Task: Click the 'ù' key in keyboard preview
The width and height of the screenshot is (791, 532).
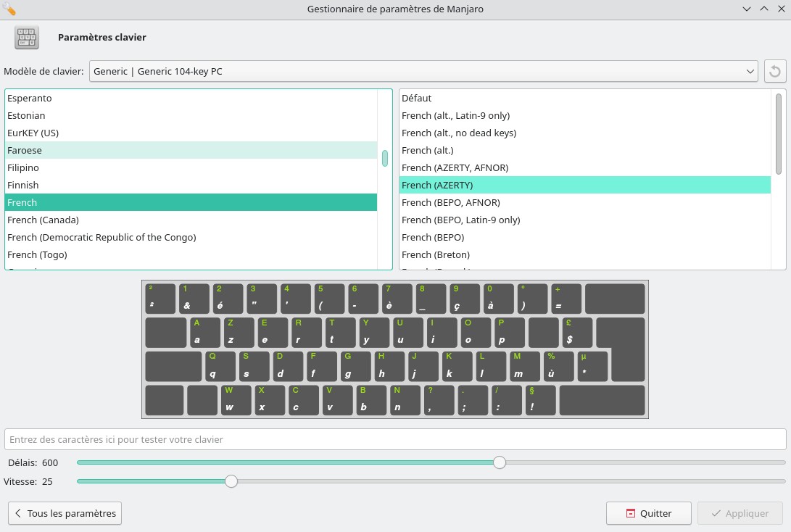Action: point(558,366)
